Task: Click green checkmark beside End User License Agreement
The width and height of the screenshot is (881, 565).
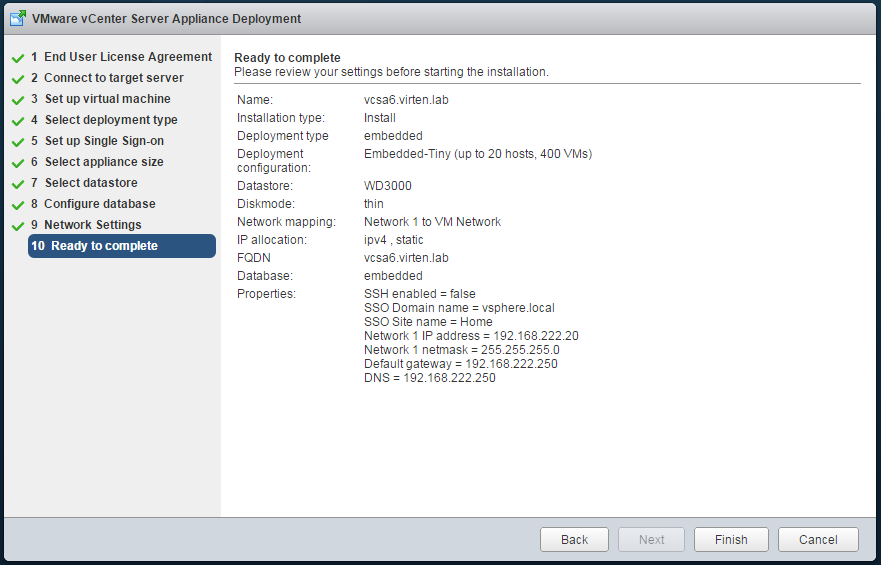Action: (x=18, y=58)
